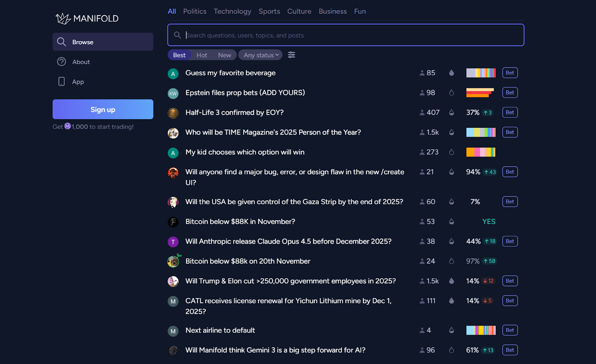Screen dimensions: 596x364
Task: Open the Epstein files market avatar
Action: [x=173, y=94]
